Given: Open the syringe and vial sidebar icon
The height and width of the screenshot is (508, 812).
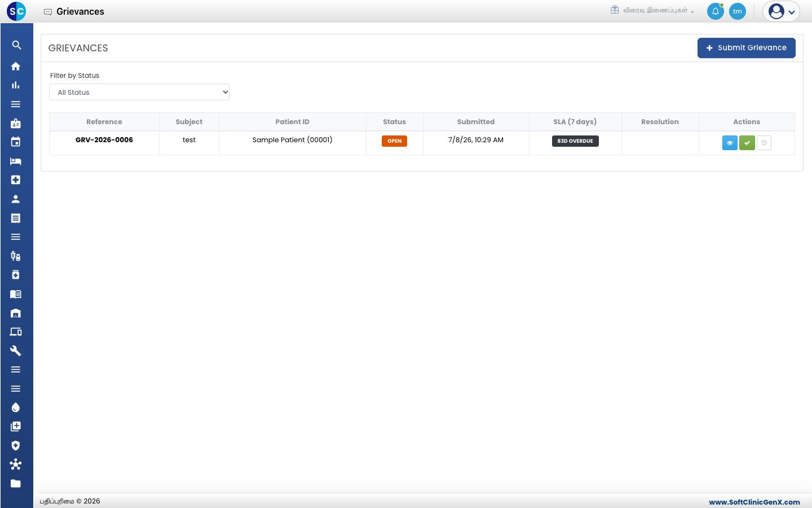Looking at the screenshot, I should (x=16, y=256).
